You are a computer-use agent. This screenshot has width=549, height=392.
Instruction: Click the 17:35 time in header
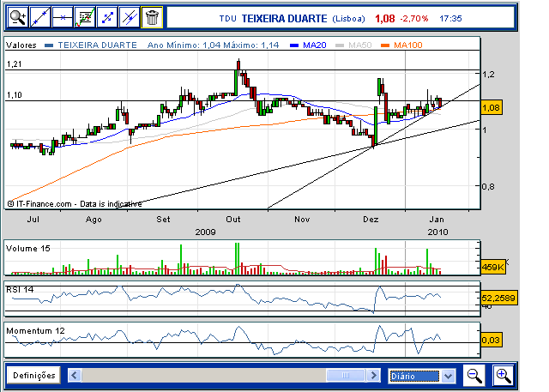pos(450,19)
